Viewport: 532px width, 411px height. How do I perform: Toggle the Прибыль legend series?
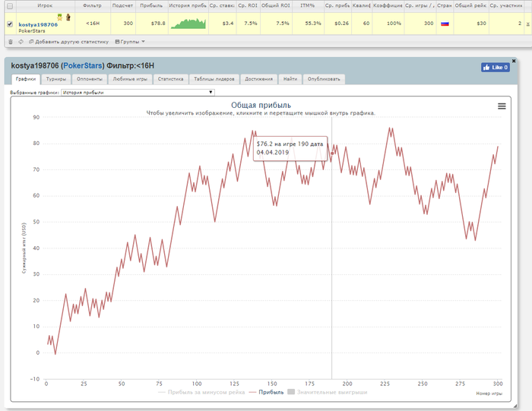[x=266, y=392]
